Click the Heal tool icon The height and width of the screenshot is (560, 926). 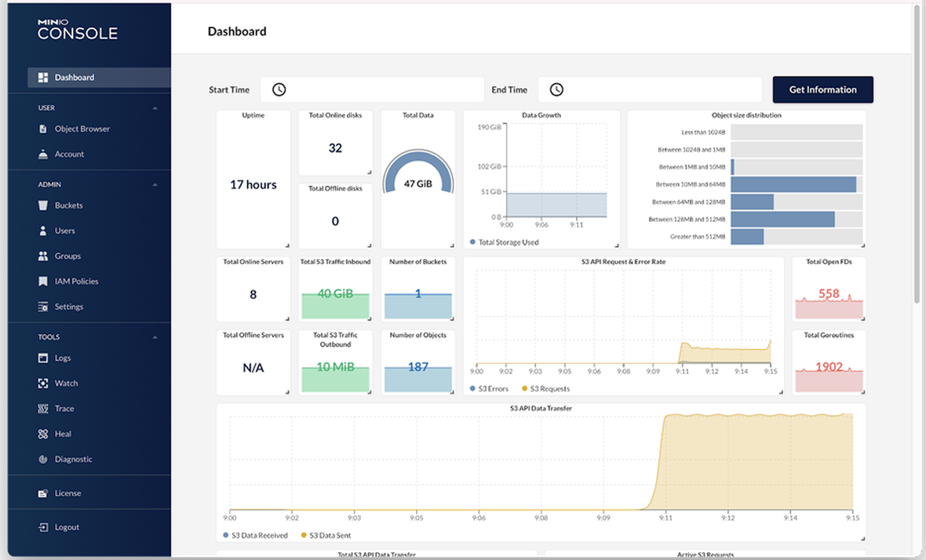coord(43,434)
